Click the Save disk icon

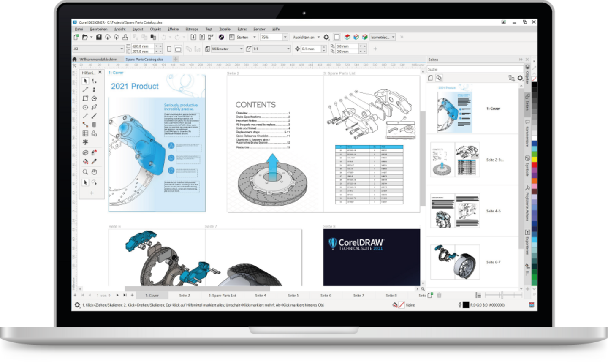[99, 37]
